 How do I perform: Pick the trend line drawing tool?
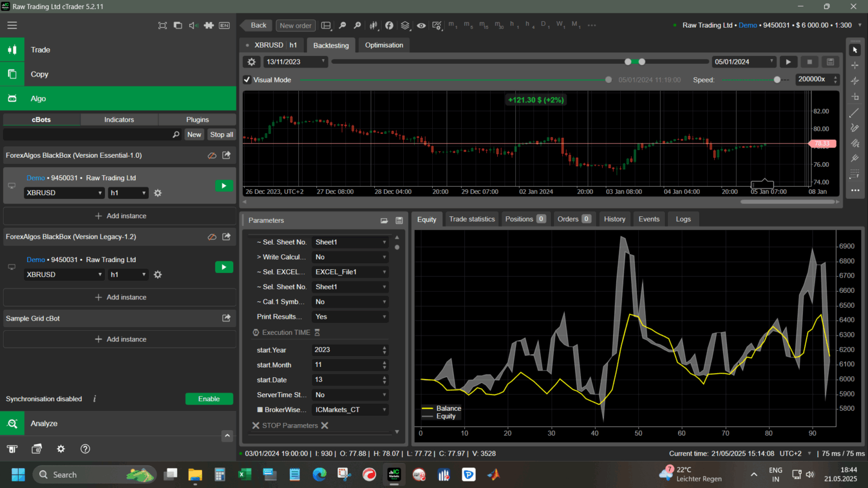coord(854,113)
